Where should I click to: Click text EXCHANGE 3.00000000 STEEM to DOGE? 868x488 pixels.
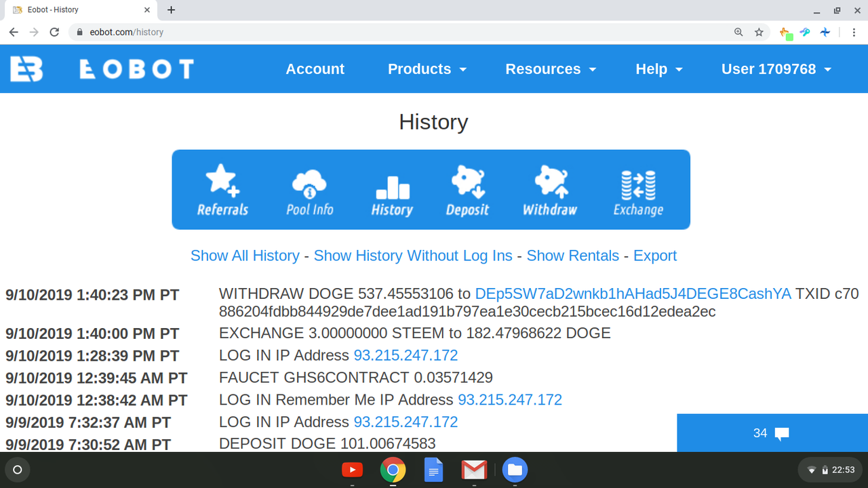[x=415, y=333]
